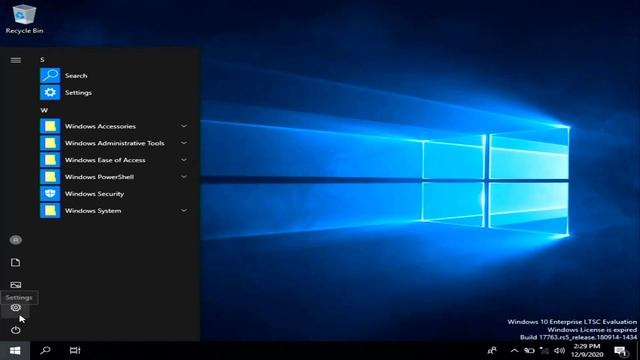Open Settings gear tile in app list
This screenshot has width=640, height=360.
coord(50,93)
